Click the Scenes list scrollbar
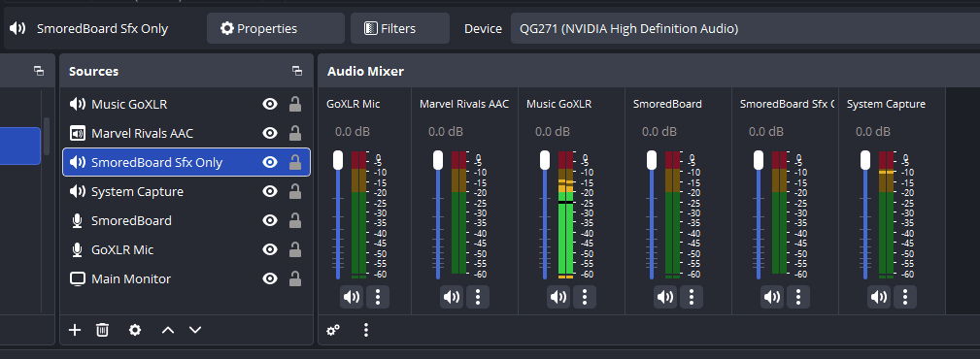980x359 pixels. (47, 136)
